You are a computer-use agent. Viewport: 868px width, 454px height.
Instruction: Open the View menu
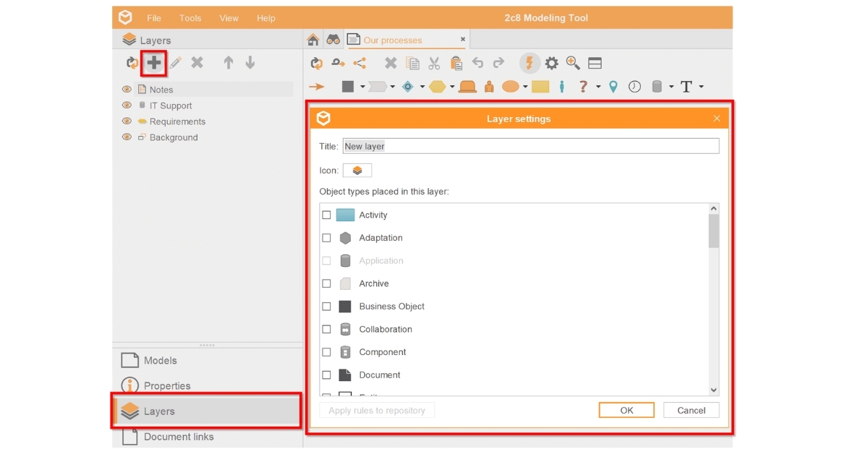[x=229, y=18]
